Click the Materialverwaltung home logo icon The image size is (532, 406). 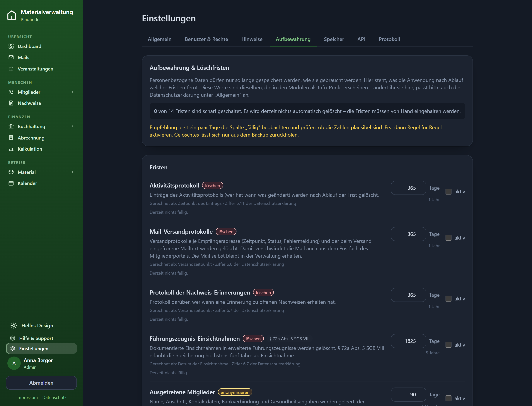tap(12, 15)
